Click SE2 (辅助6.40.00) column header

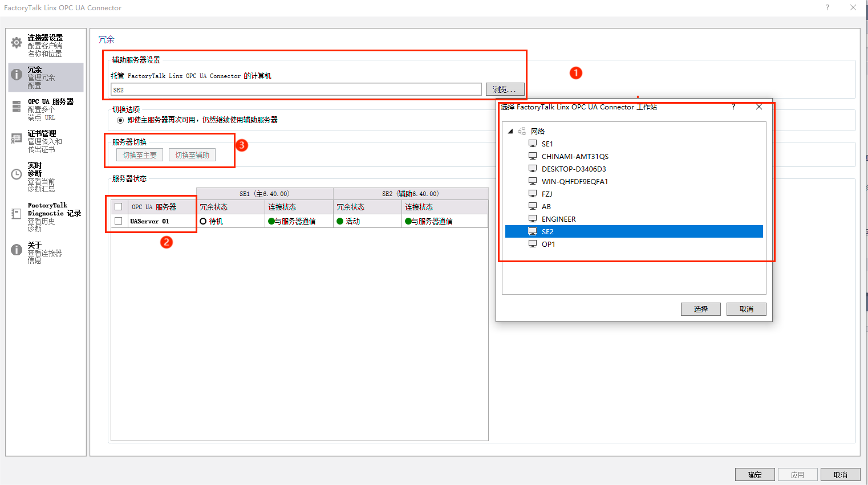411,194
